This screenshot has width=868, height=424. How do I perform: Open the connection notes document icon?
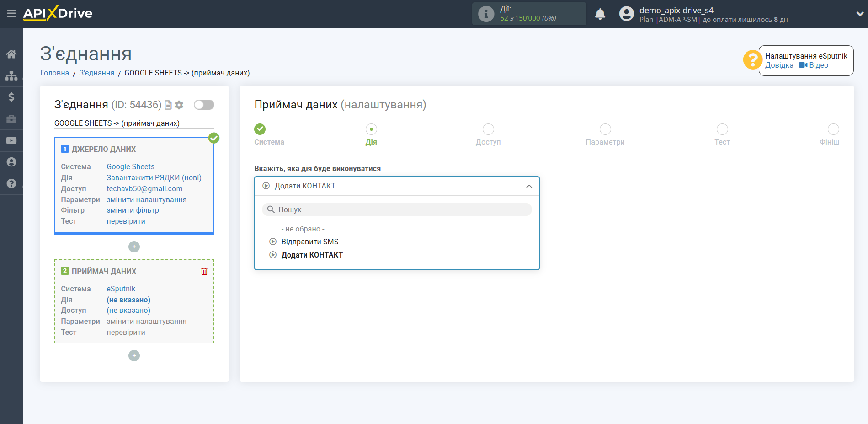point(168,105)
